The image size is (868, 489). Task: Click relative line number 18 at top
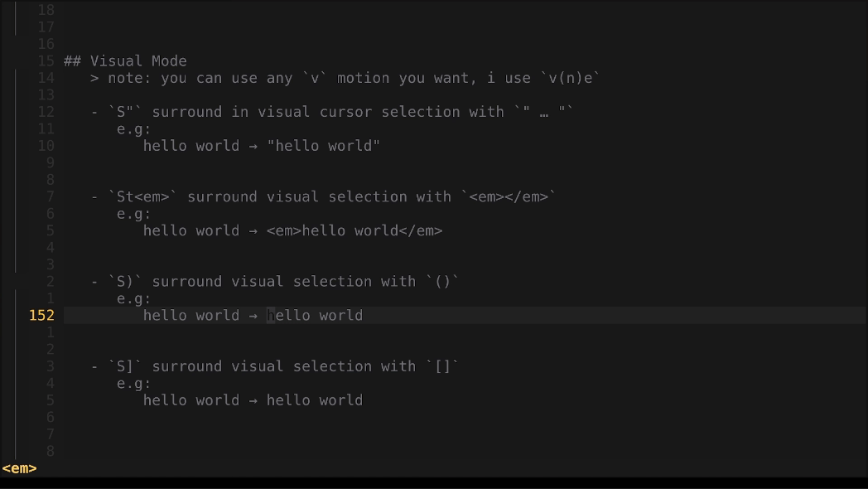46,10
